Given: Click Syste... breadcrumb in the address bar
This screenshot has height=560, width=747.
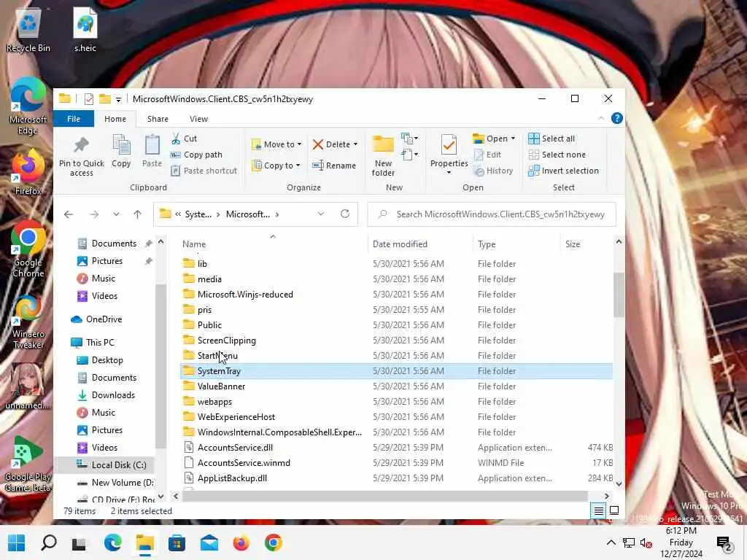Looking at the screenshot, I should (x=198, y=214).
